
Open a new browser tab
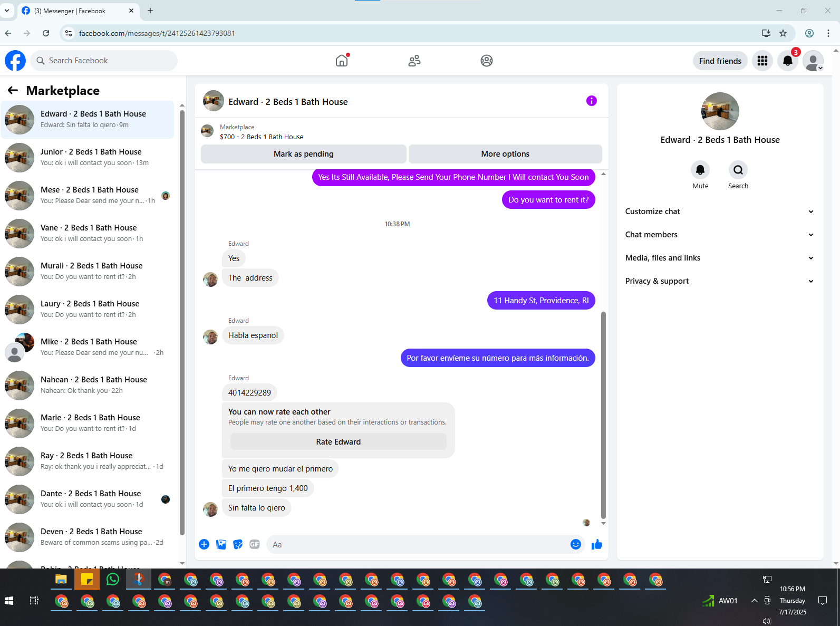[150, 11]
